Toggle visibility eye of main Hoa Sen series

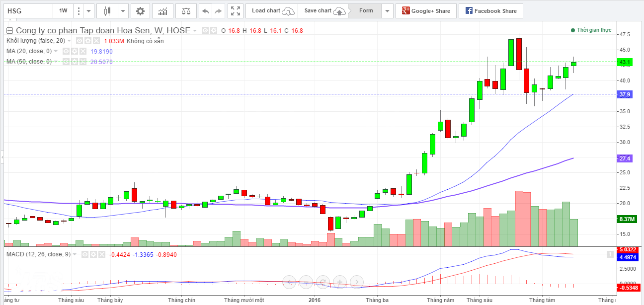pos(205,30)
